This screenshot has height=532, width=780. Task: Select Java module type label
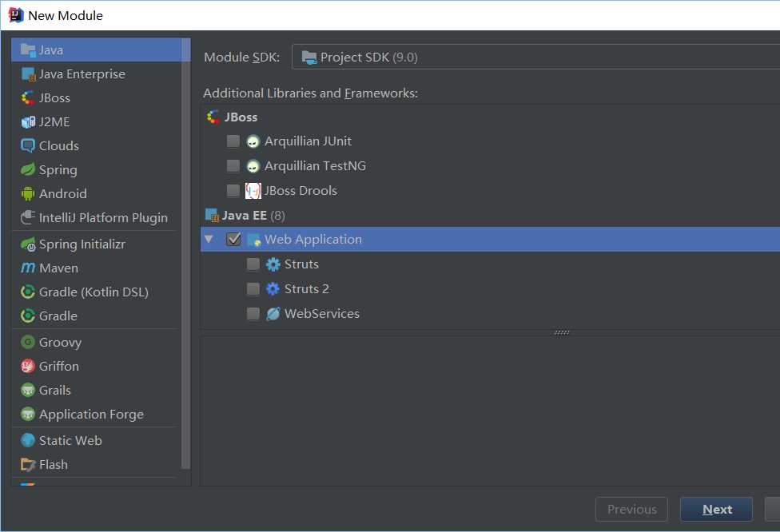point(50,50)
